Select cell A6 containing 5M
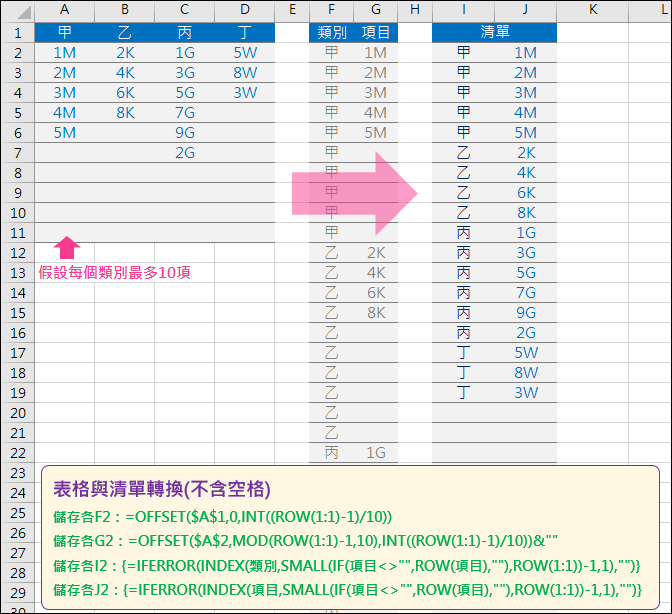The image size is (672, 614). click(64, 133)
